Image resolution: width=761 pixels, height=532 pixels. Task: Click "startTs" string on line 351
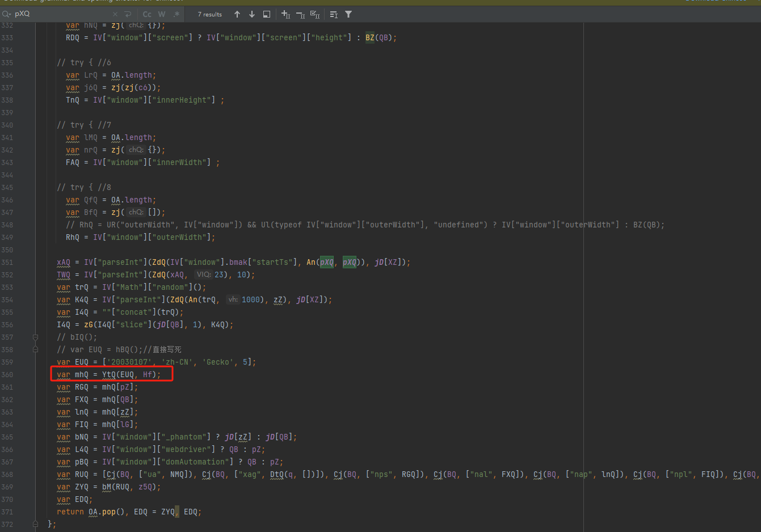click(x=272, y=262)
